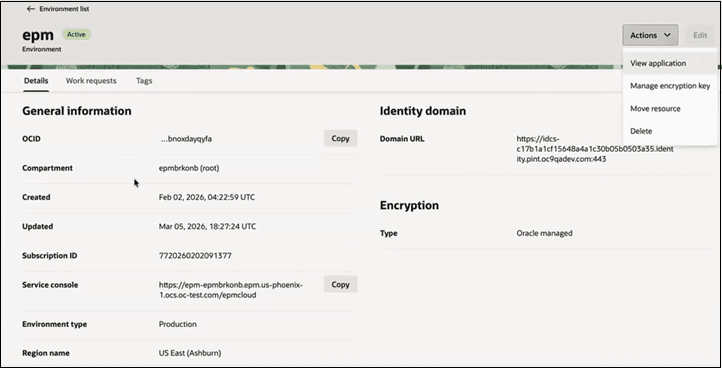The height and width of the screenshot is (368, 722).
Task: Click the truncated OCID ...bnoxdayqyfa
Action: point(186,139)
